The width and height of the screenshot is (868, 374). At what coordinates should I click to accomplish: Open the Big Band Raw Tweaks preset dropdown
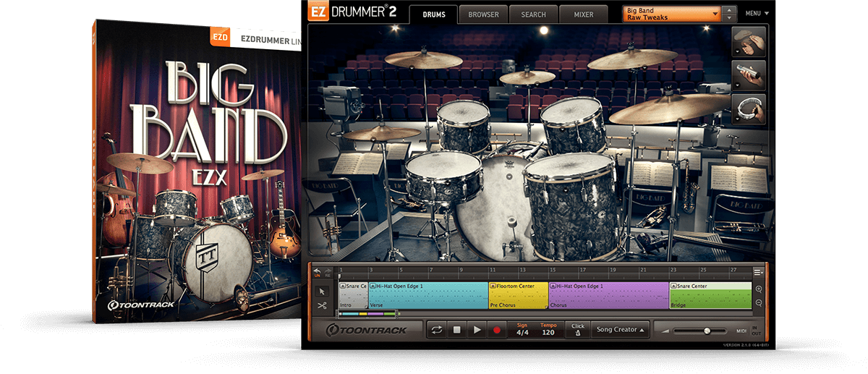672,14
